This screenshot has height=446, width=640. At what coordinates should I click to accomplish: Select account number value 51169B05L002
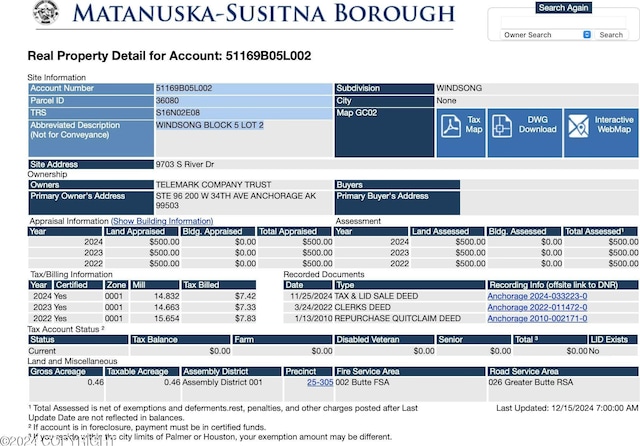(184, 88)
